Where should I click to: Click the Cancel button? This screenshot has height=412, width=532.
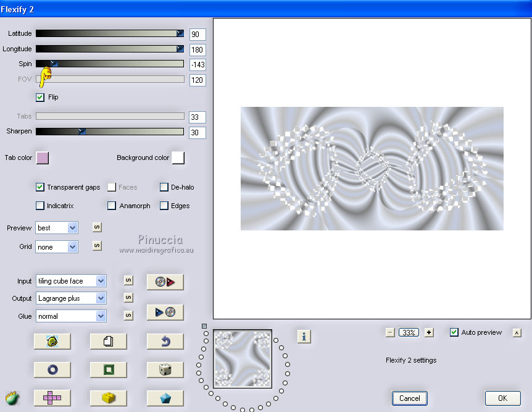[x=410, y=398]
